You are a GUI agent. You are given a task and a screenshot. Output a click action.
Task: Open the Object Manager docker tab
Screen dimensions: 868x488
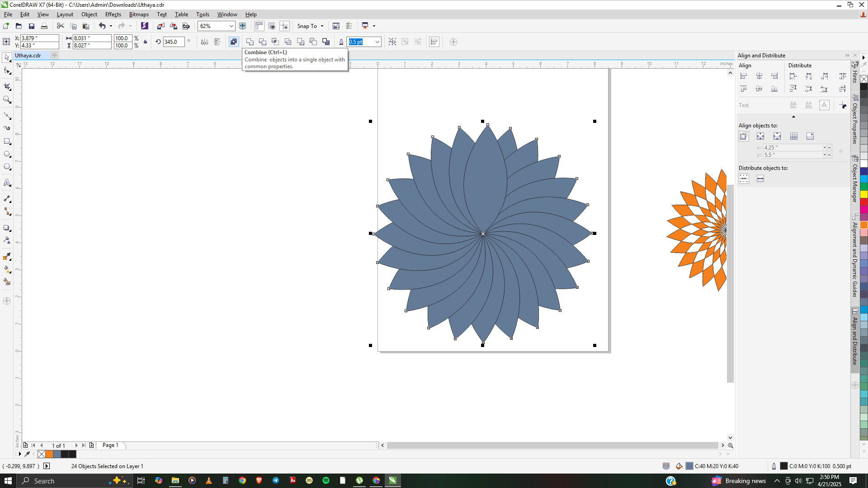tap(855, 179)
